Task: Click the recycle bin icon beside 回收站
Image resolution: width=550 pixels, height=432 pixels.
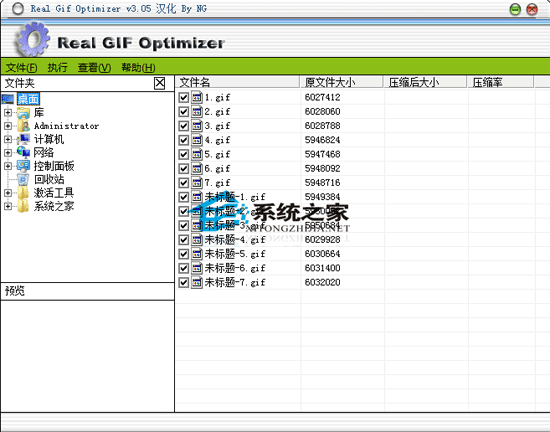Action: (x=23, y=179)
